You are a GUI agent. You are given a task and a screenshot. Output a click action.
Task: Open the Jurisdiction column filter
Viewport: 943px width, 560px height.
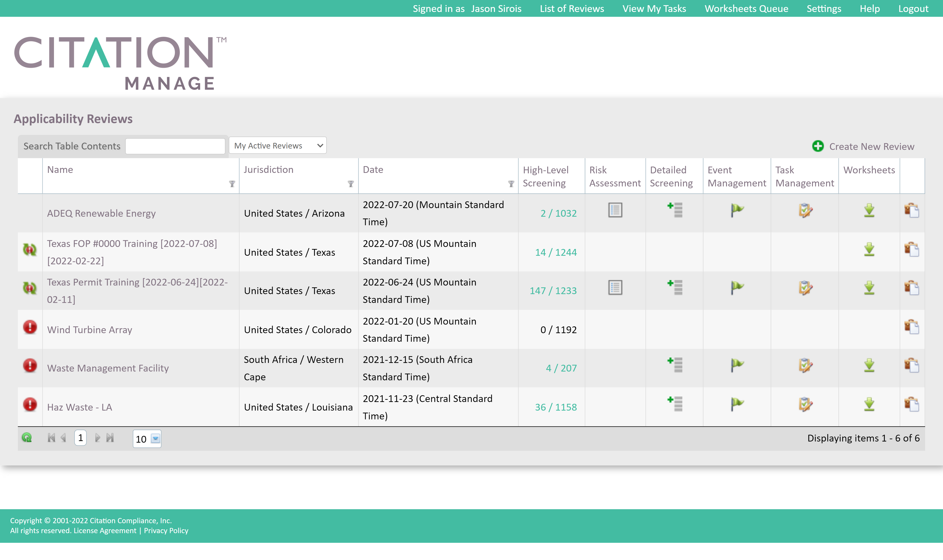(351, 184)
